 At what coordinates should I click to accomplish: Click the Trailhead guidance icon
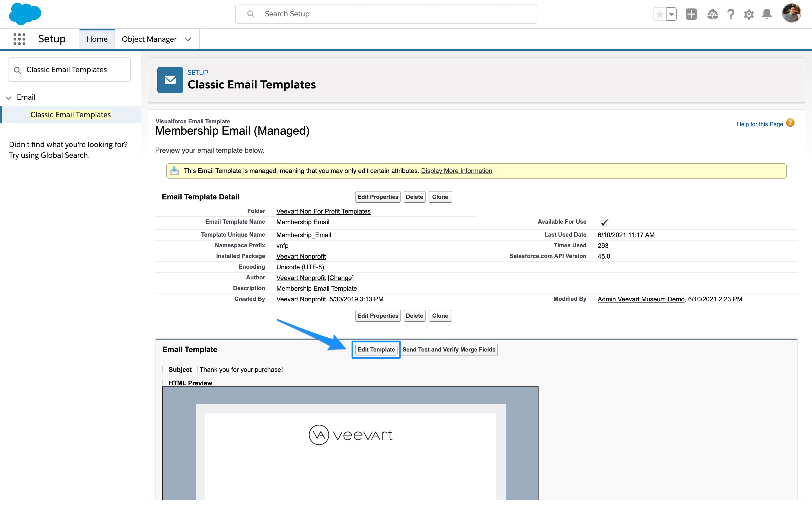pos(712,14)
